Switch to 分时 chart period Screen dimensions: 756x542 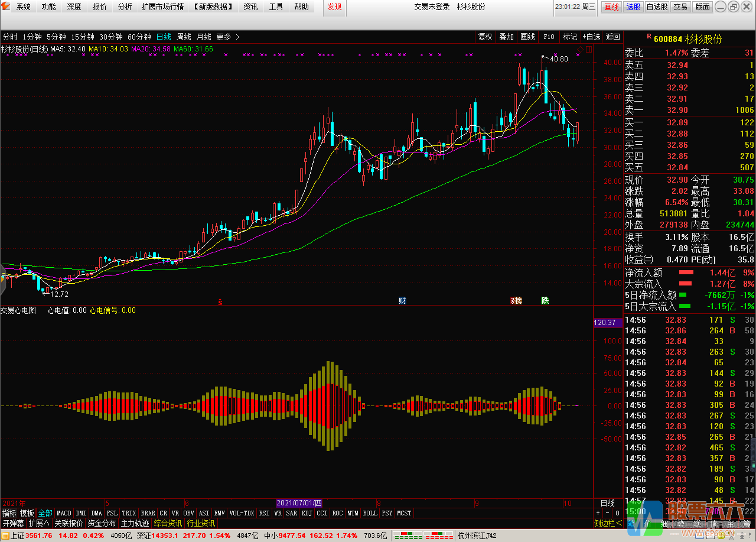(10, 37)
